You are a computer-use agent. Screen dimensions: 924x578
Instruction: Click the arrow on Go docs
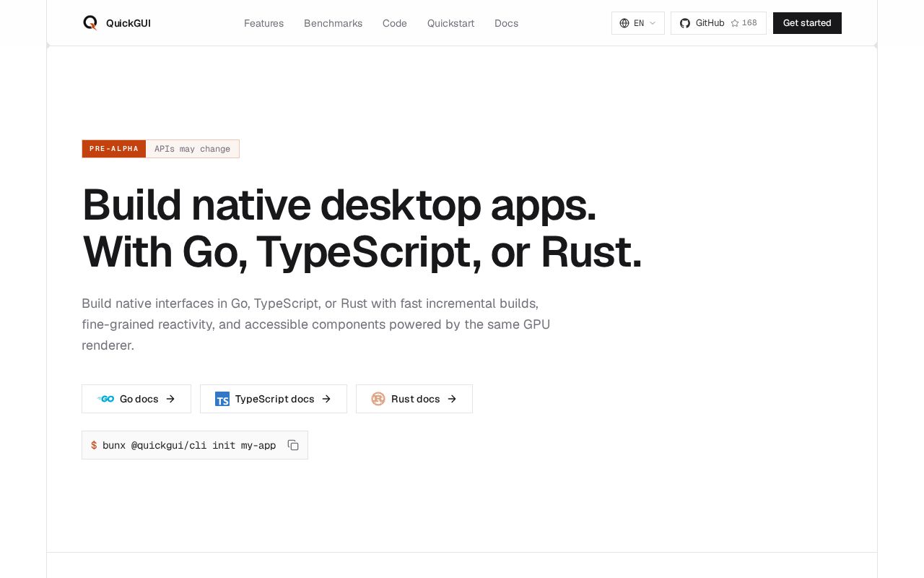pos(170,399)
